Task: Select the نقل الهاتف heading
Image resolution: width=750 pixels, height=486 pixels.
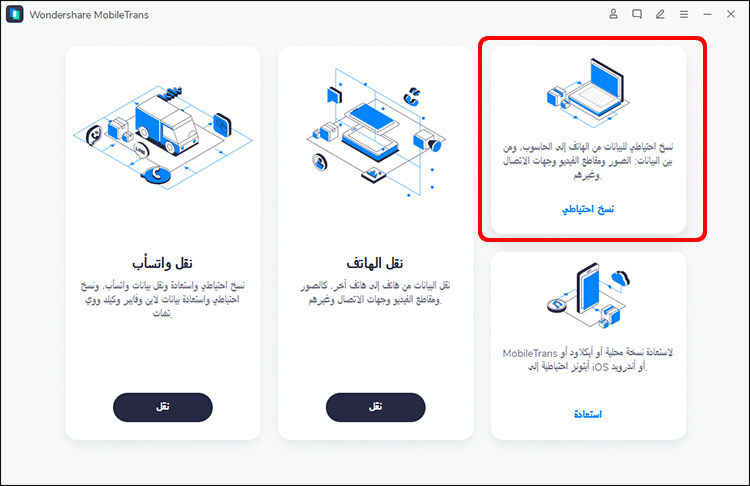Action: click(x=375, y=263)
